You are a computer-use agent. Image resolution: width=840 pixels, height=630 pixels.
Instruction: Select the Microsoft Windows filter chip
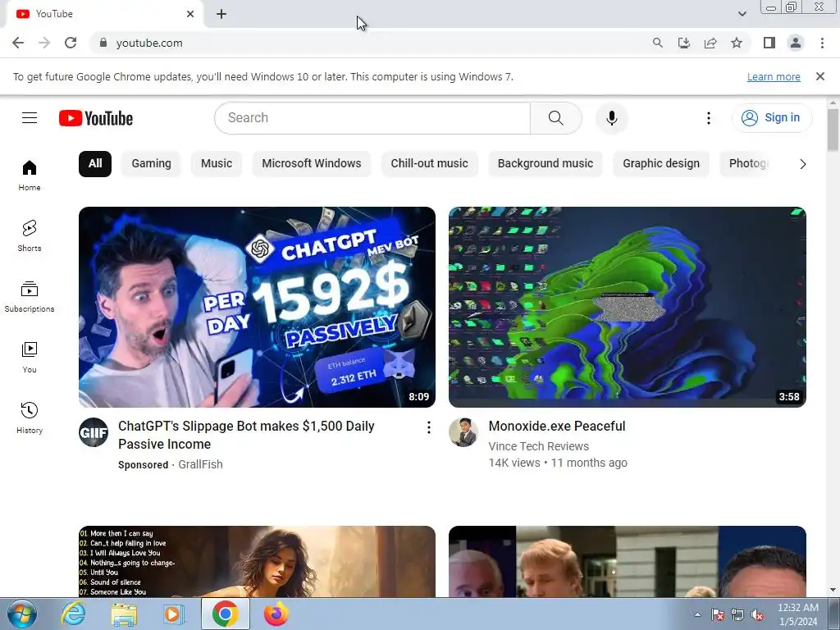click(311, 164)
